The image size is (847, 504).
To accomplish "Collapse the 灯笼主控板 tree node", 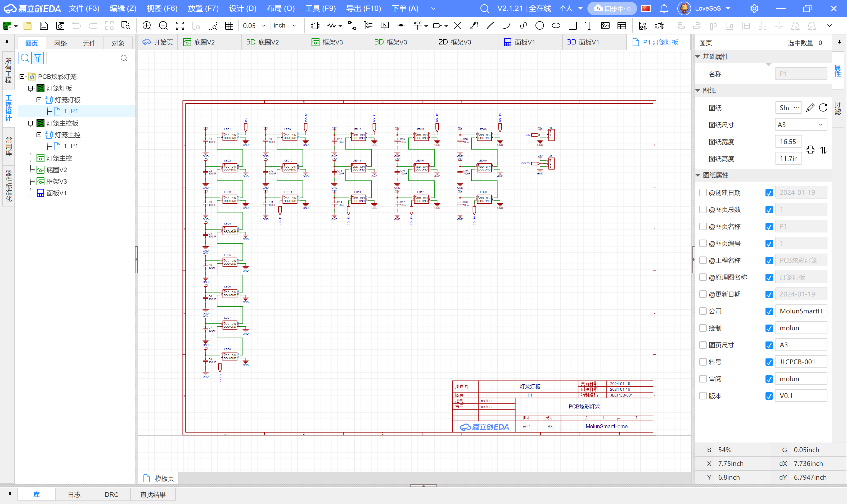I will point(30,123).
